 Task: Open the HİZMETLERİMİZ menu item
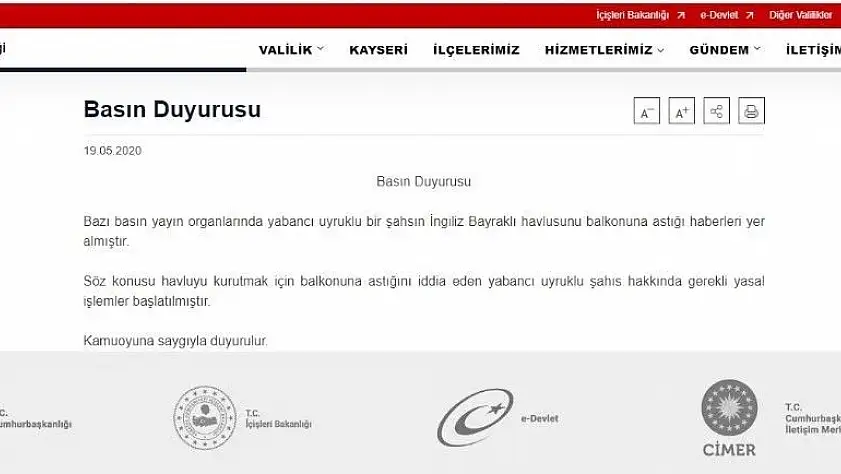tap(599, 50)
